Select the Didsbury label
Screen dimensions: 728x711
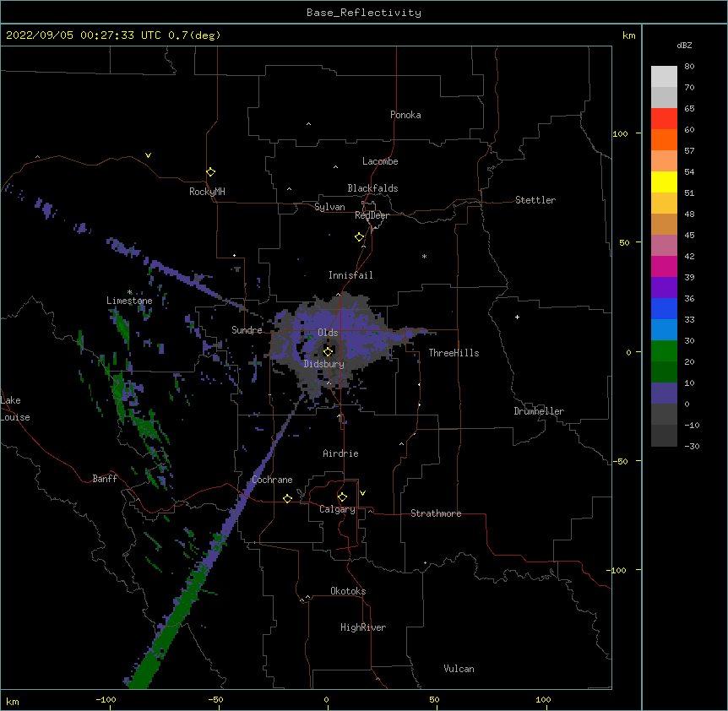tap(324, 364)
